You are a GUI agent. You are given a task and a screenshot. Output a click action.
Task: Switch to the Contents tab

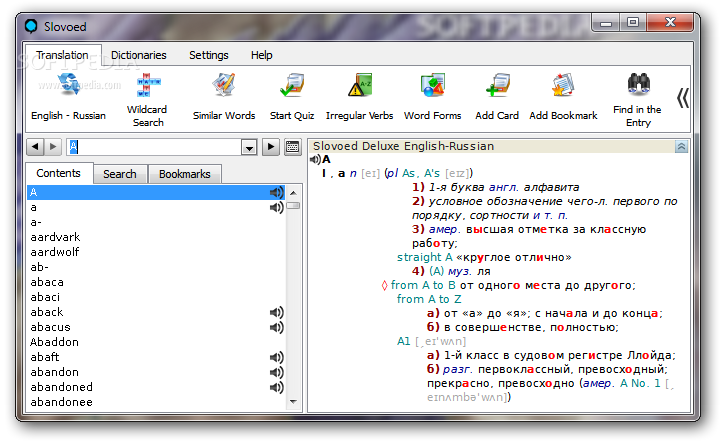[58, 173]
